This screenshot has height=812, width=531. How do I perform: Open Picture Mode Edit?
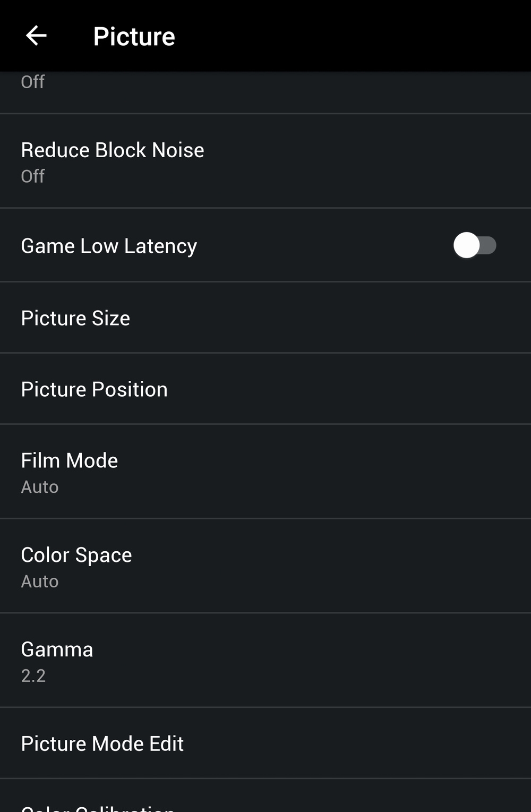coord(265,743)
